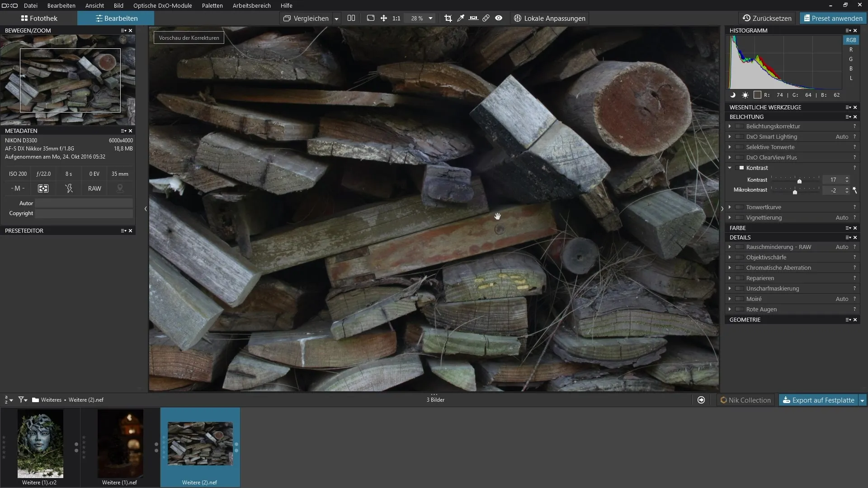This screenshot has height=488, width=868.
Task: Expand the Objektivschärfe section
Action: point(730,258)
